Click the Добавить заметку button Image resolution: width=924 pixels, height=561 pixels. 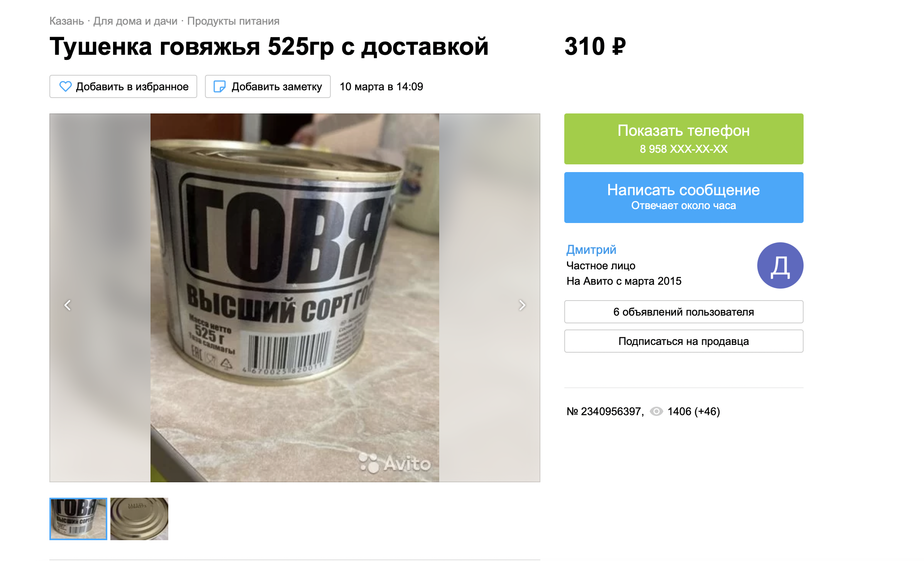(267, 86)
